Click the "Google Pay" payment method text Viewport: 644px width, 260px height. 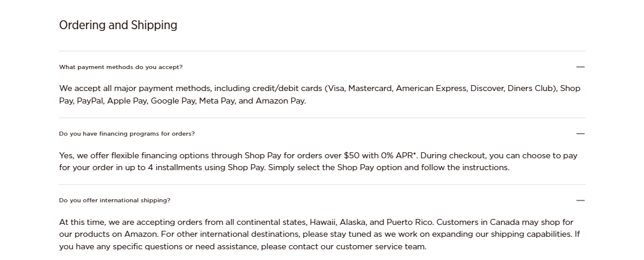[173, 101]
